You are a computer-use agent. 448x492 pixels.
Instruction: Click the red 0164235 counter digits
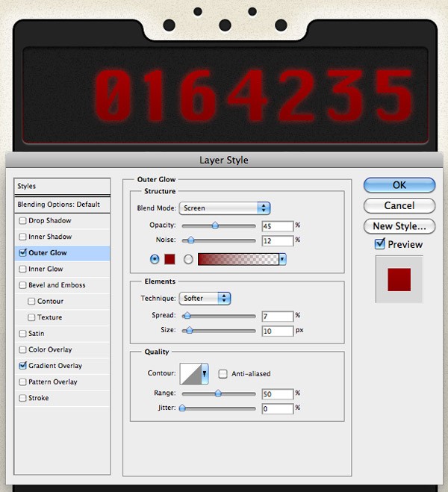(x=254, y=96)
